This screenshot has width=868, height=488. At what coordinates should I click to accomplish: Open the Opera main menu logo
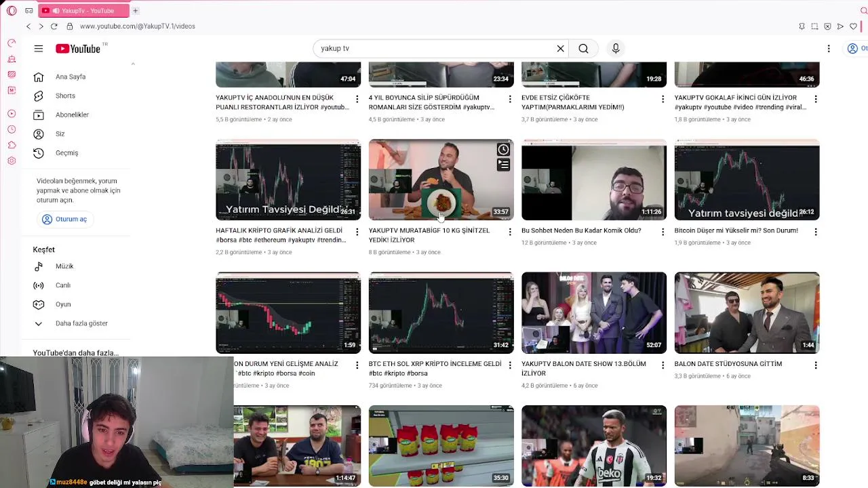12,11
